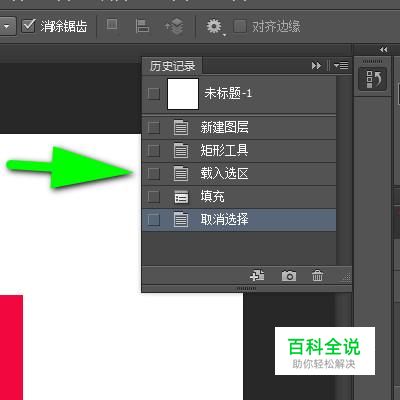Click the History panel vertical scrollbar

[344, 170]
